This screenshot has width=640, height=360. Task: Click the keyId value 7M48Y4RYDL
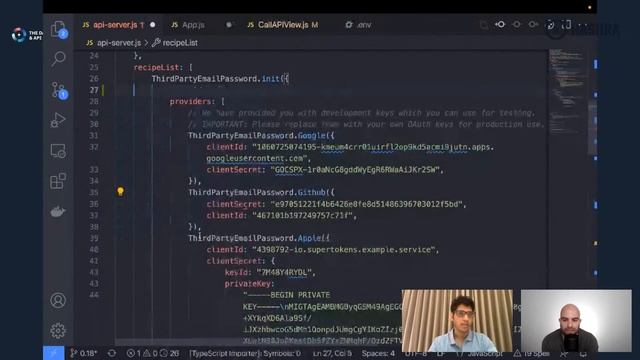pyautogui.click(x=284, y=272)
